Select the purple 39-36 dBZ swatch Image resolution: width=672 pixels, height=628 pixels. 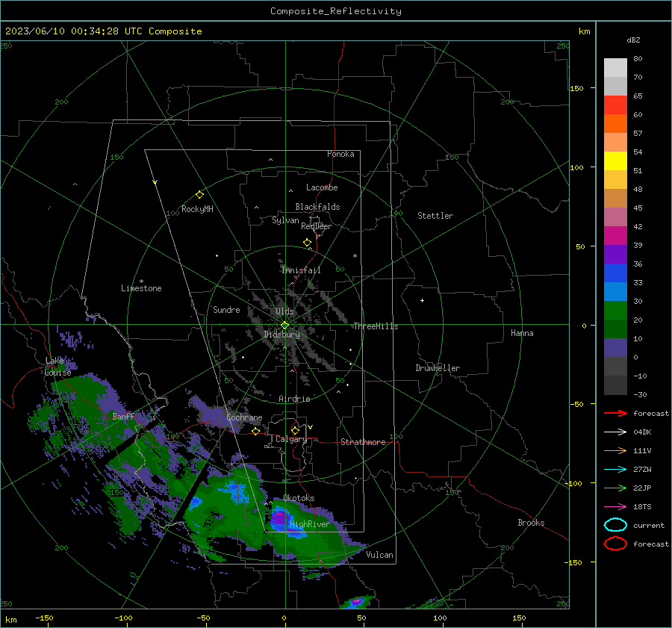tap(615, 254)
